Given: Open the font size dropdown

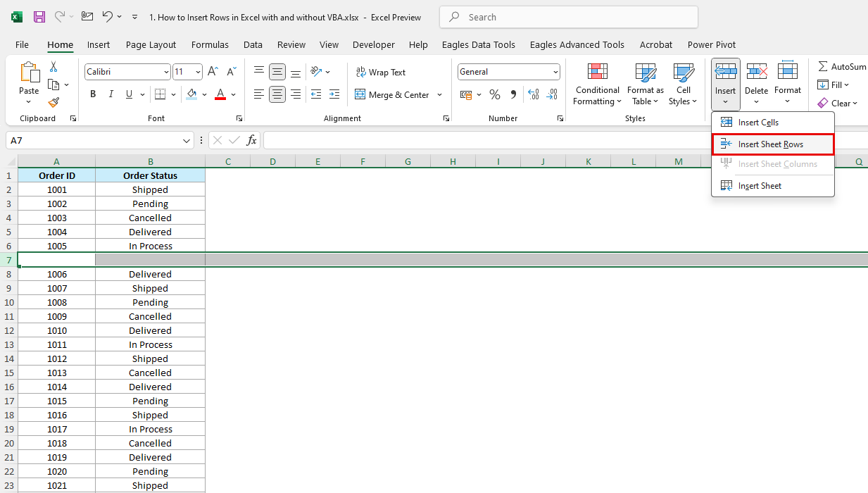Looking at the screenshot, I should [x=198, y=72].
